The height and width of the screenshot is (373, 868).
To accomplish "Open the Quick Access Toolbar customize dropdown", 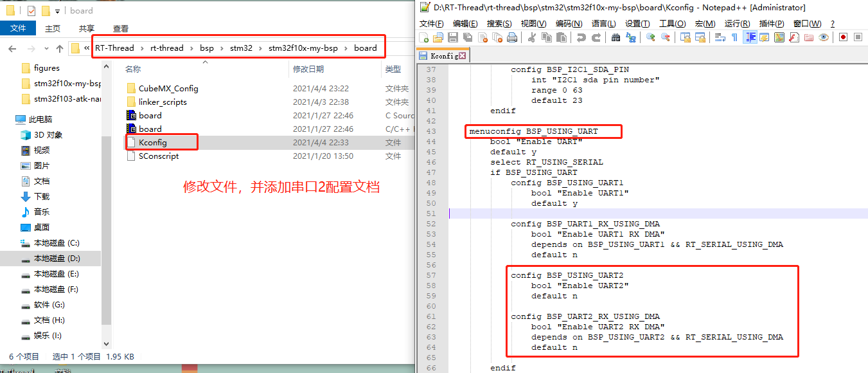I will point(57,11).
